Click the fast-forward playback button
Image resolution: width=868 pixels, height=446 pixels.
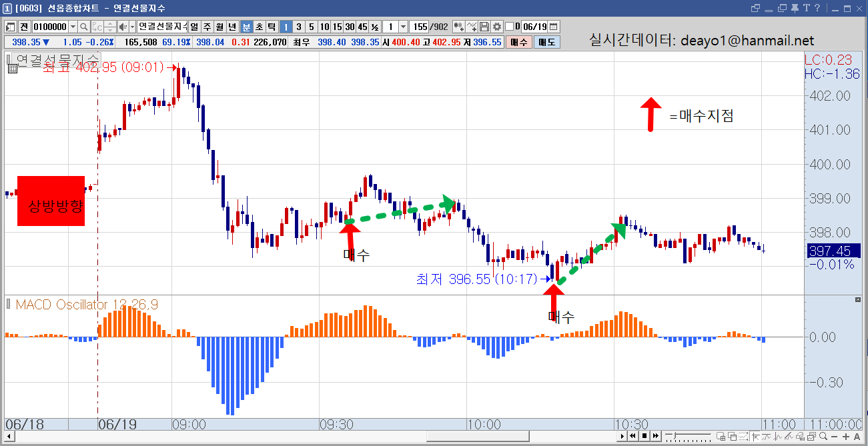(655, 436)
